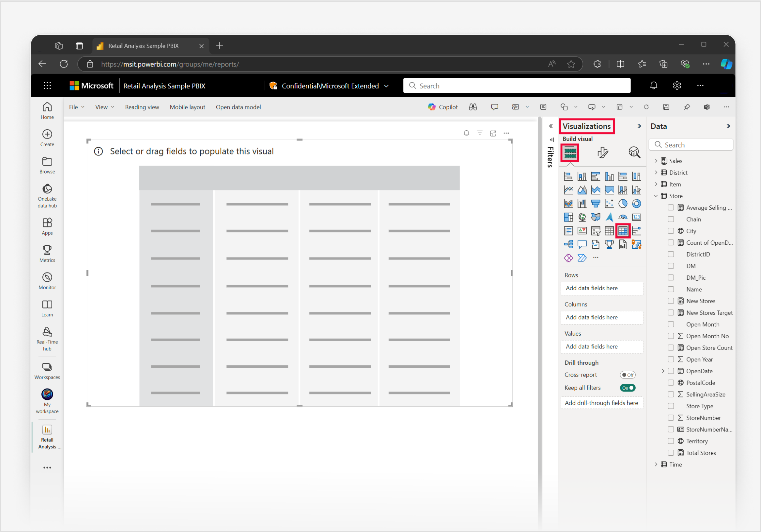Expand the Sales table in the Data pane
This screenshot has height=532, width=761.
pyautogui.click(x=656, y=160)
